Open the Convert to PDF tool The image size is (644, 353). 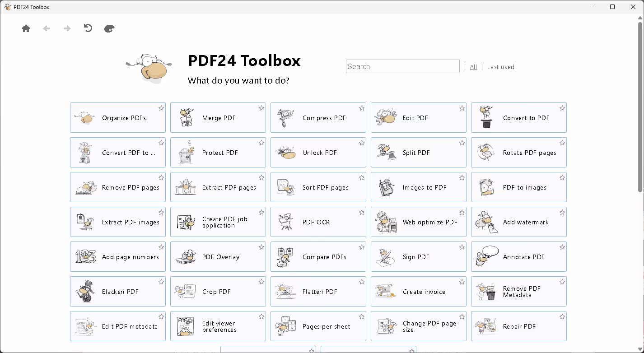519,118
